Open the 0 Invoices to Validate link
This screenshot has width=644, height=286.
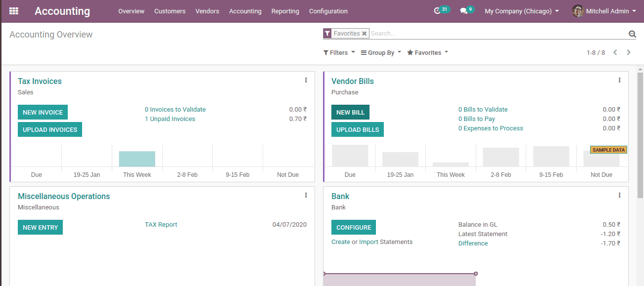(x=175, y=110)
